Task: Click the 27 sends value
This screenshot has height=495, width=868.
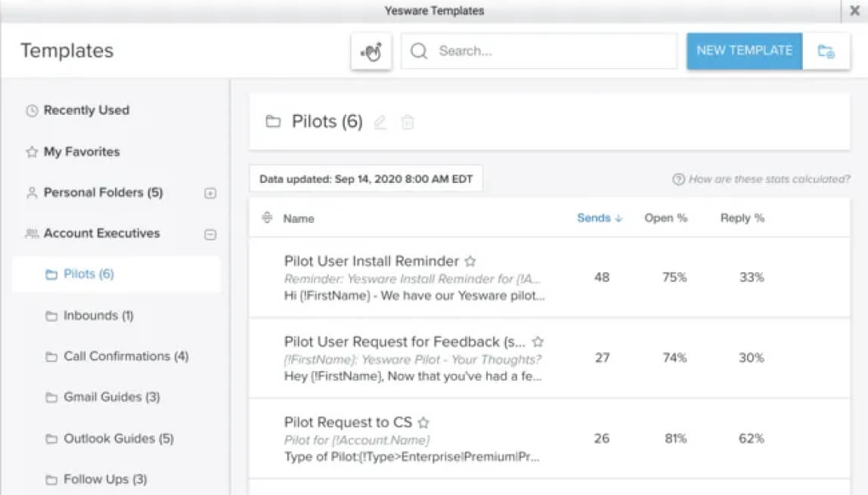Action: pyautogui.click(x=602, y=358)
